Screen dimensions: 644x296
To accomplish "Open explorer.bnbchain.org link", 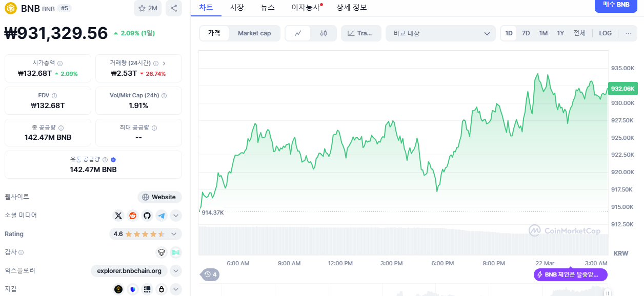I will click(x=129, y=271).
